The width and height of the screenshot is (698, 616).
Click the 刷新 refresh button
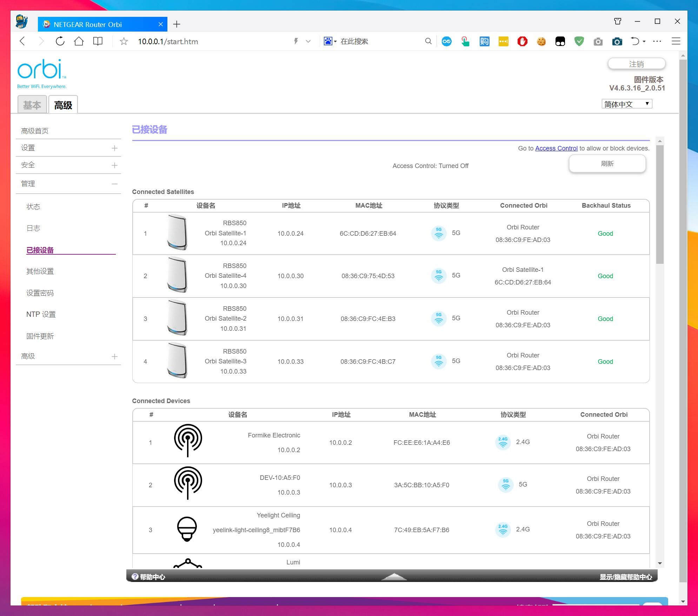607,164
